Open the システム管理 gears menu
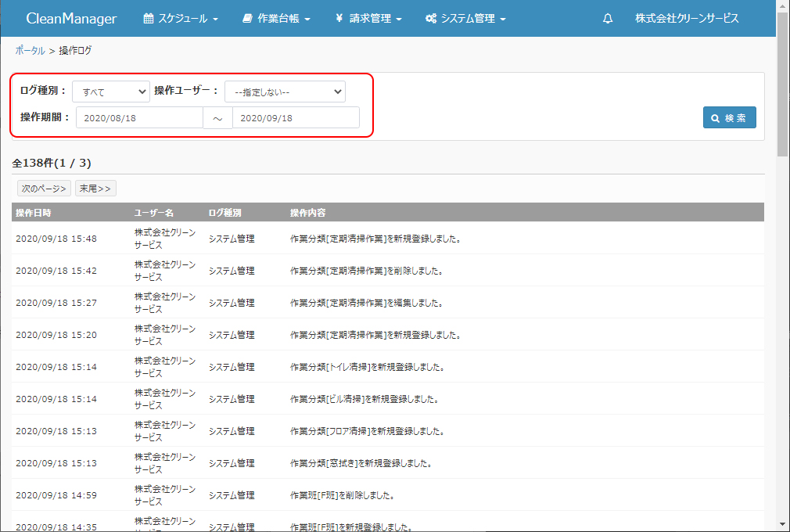The image size is (790, 532). coord(465,19)
